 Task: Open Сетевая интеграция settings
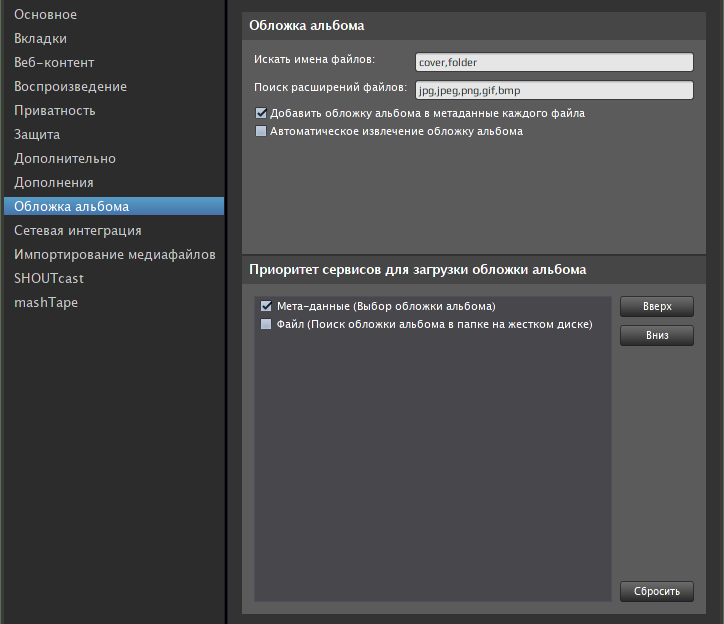(x=78, y=230)
